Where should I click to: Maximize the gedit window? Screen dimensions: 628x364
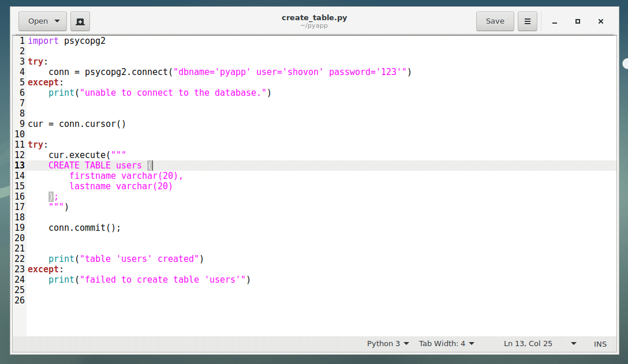pos(577,21)
